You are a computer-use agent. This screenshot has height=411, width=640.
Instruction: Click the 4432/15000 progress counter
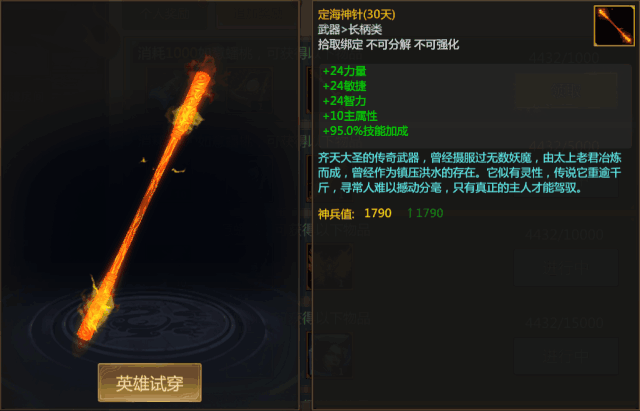point(564,323)
